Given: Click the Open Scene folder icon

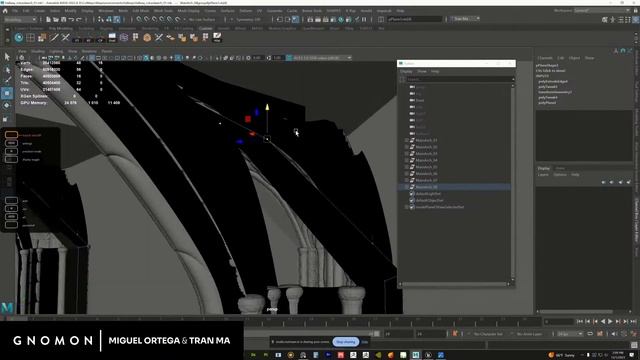Looking at the screenshot, I should click(56, 19).
